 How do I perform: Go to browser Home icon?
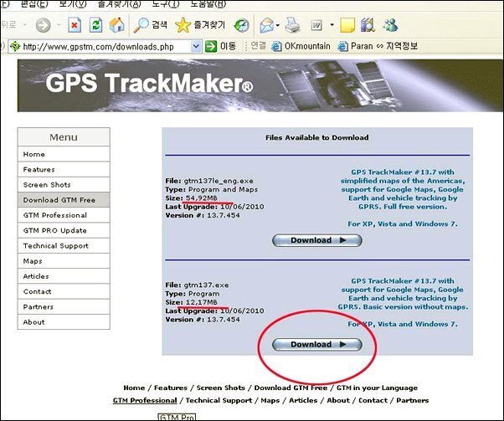pyautogui.click(x=116, y=25)
